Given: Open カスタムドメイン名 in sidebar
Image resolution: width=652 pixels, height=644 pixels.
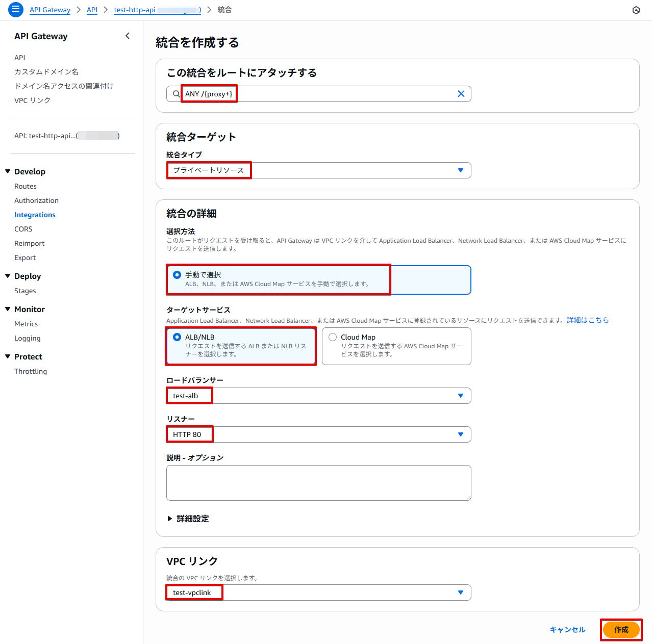Looking at the screenshot, I should point(46,72).
